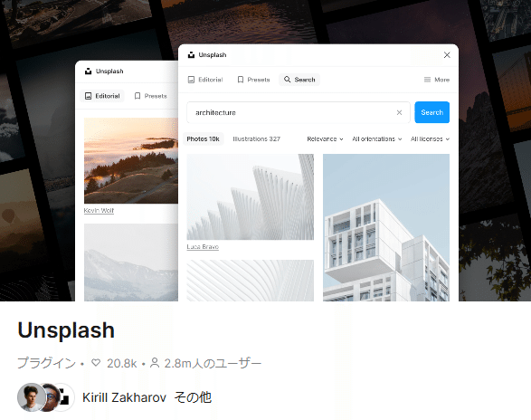Expand the Relevance sort dropdown
The width and height of the screenshot is (531, 420).
pos(325,139)
